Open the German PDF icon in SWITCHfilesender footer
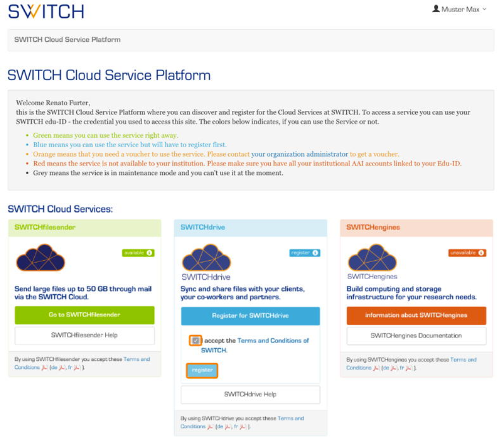The image size is (504, 437). (62, 367)
